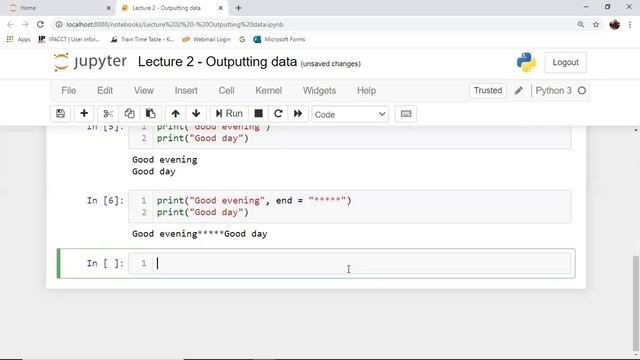Click the In [6]: prompt label
This screenshot has height=360, width=640.
(105, 200)
